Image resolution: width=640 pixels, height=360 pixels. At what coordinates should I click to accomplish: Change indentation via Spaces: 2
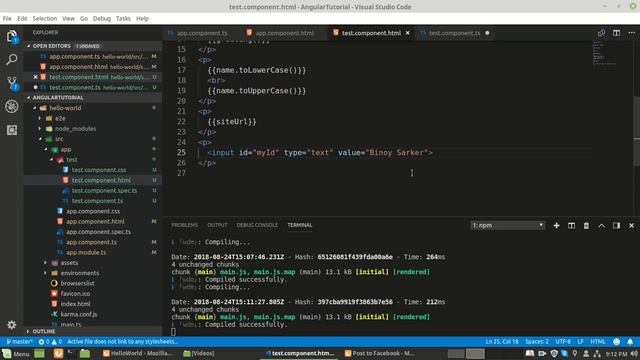click(537, 342)
